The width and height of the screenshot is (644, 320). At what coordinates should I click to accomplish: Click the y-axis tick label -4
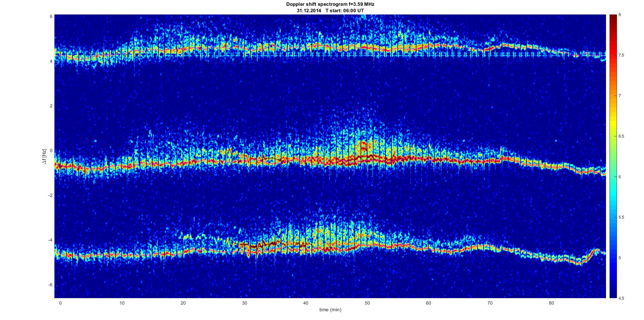click(50, 240)
